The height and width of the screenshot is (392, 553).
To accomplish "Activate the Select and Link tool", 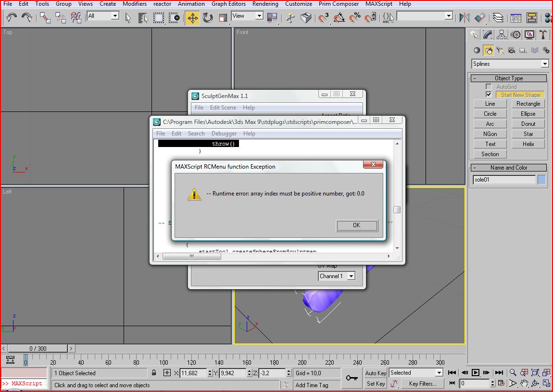I will [x=45, y=17].
